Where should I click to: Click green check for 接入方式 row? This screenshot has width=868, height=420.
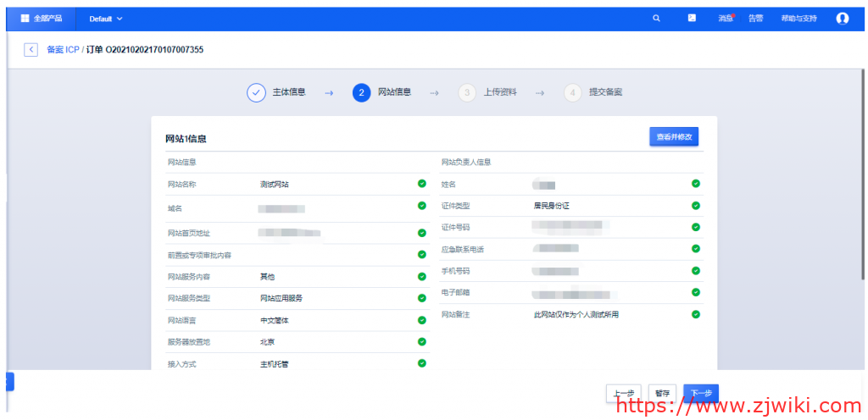[422, 363]
